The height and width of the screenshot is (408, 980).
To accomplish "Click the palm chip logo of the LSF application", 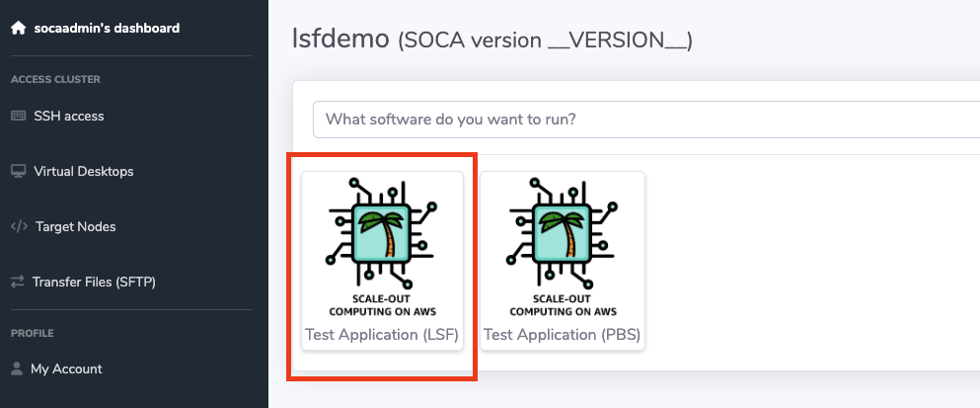I will [382, 234].
